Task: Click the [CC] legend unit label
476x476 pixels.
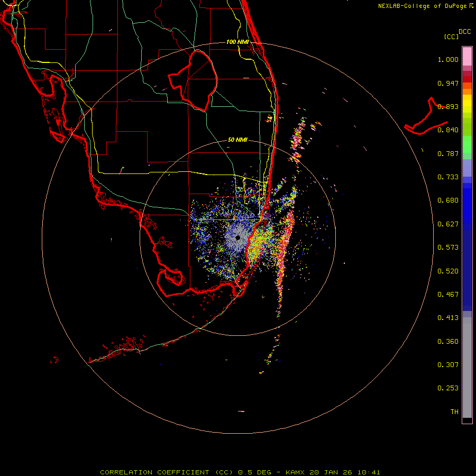Action: (x=451, y=36)
